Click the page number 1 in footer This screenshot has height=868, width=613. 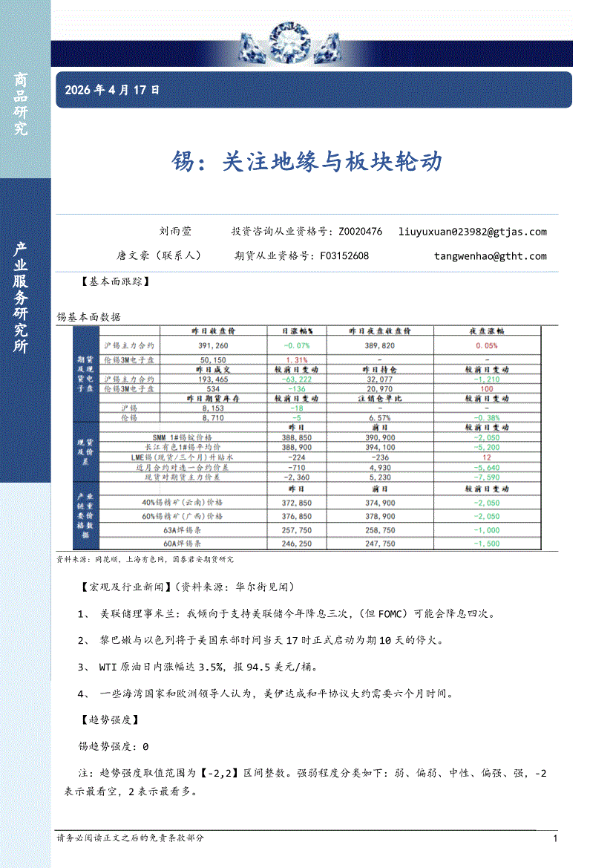pyautogui.click(x=555, y=838)
